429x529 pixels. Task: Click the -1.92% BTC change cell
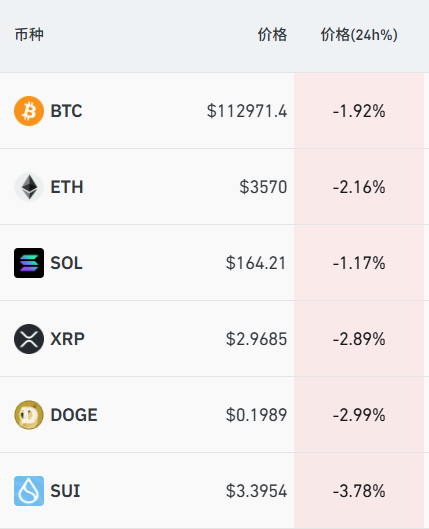(x=359, y=111)
